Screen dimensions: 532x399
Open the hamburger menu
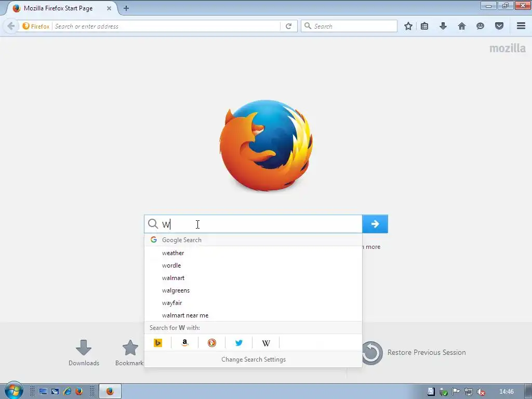pyautogui.click(x=521, y=26)
